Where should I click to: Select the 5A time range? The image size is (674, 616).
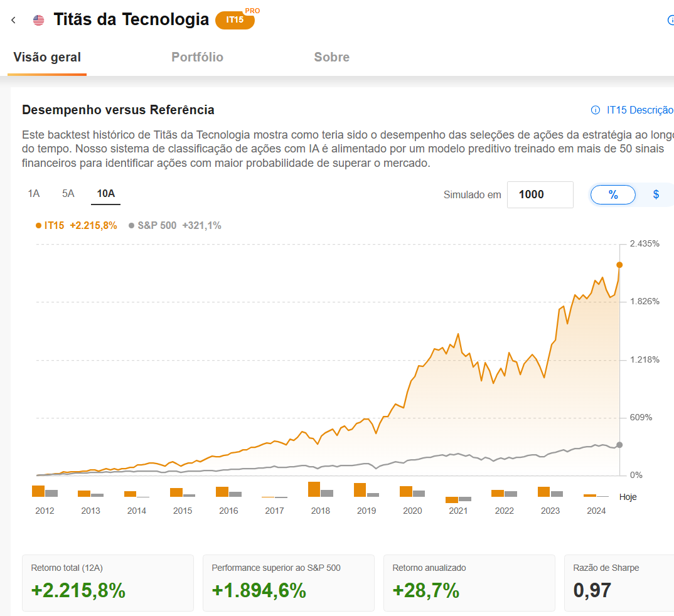coord(68,194)
